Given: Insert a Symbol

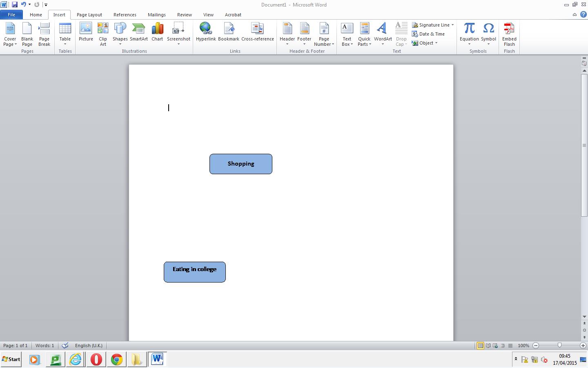Looking at the screenshot, I should 488,34.
